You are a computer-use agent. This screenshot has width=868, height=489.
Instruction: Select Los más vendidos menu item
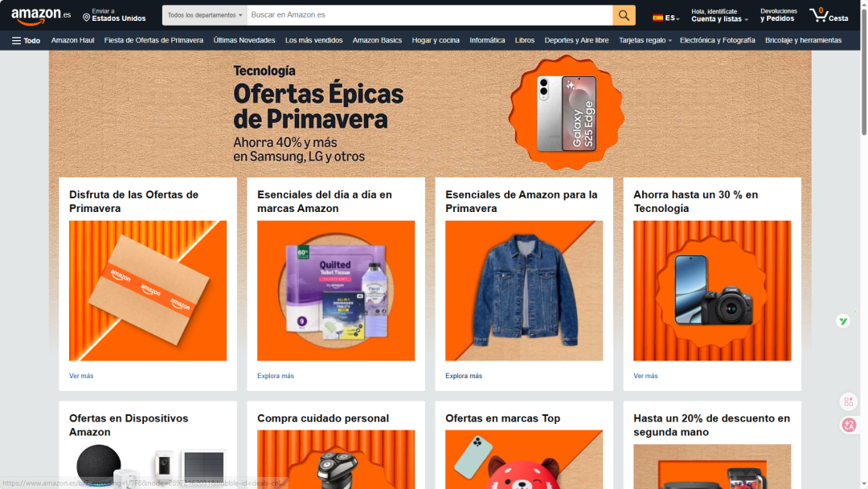tap(313, 40)
